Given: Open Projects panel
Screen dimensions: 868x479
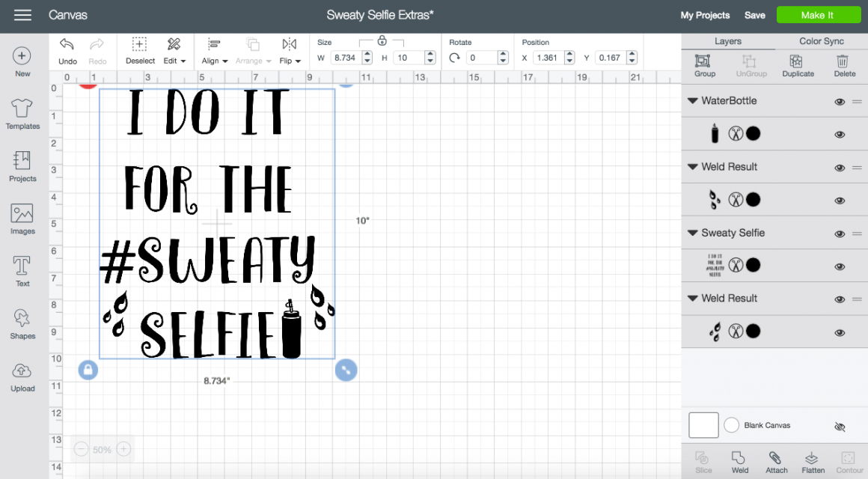Looking at the screenshot, I should (x=22, y=167).
